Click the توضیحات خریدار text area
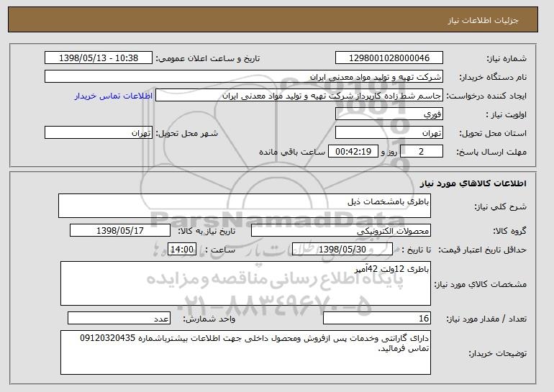Image resolution: width=554 pixels, height=392 pixels. [x=245, y=352]
